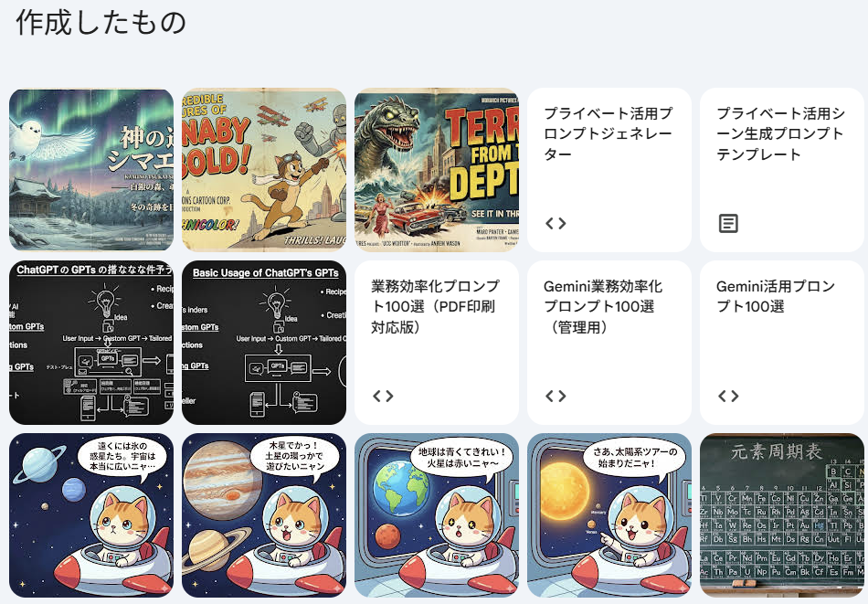Click code icon on Gemini活用プロンプト100選 card
This screenshot has height=604, width=868.
click(x=728, y=396)
